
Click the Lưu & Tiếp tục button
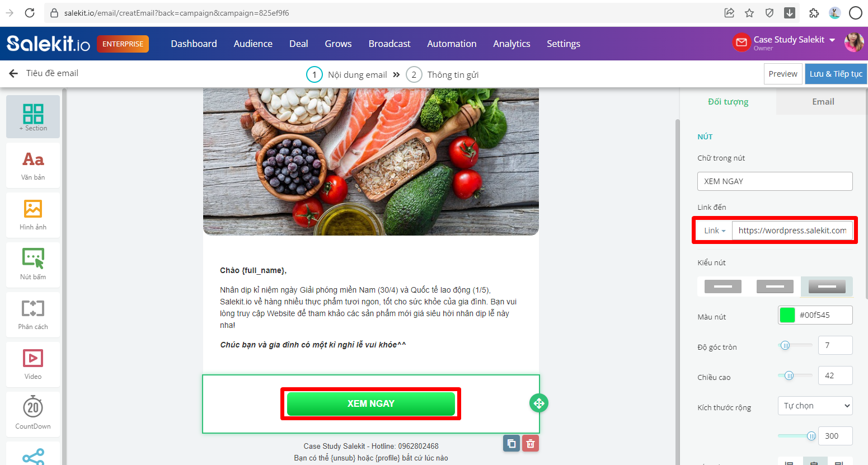tap(836, 74)
